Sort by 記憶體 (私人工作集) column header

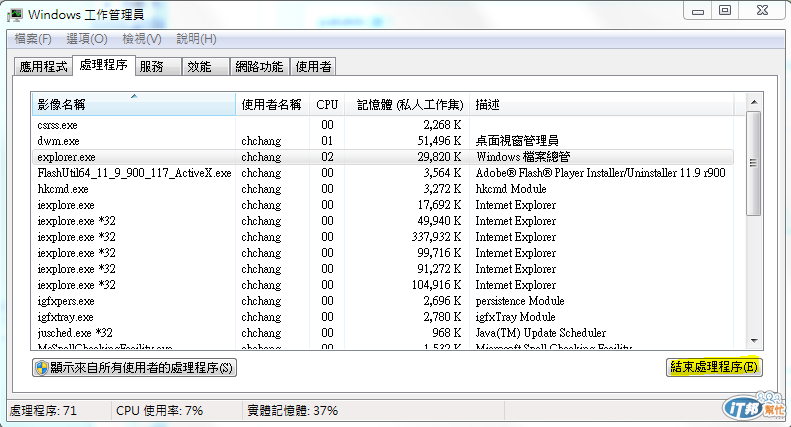pos(407,104)
